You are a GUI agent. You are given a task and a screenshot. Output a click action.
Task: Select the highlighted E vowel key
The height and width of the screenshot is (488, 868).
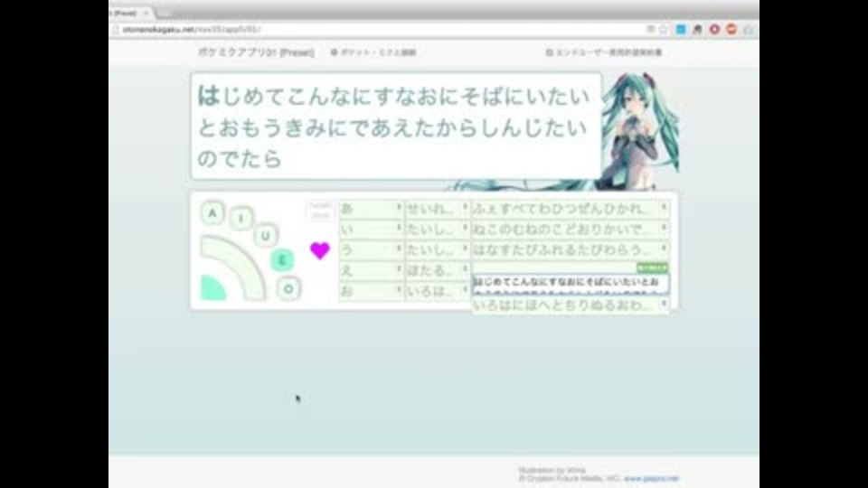click(x=282, y=260)
